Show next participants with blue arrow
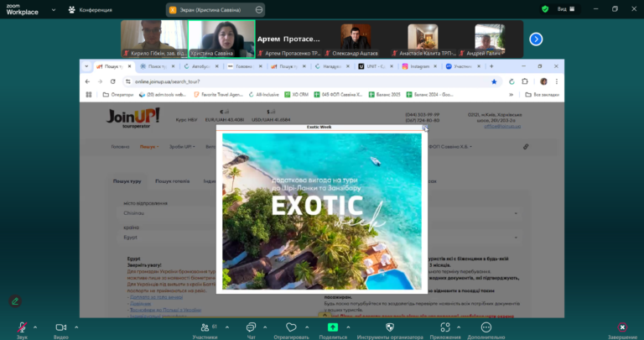Image resolution: width=644 pixels, height=340 pixels. [x=536, y=39]
